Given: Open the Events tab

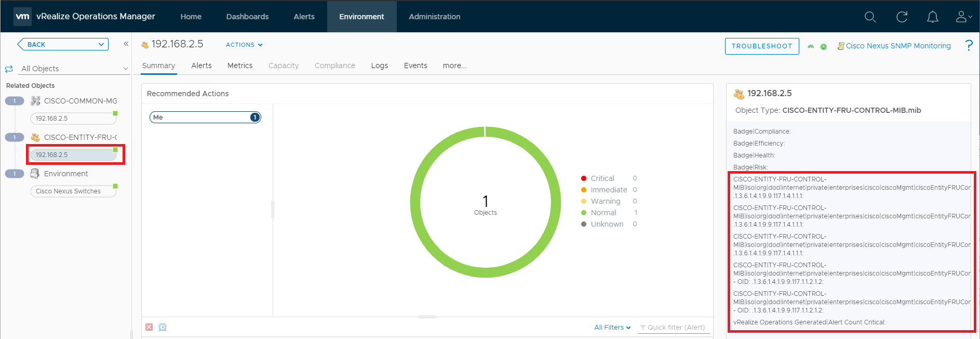Looking at the screenshot, I should click(415, 66).
